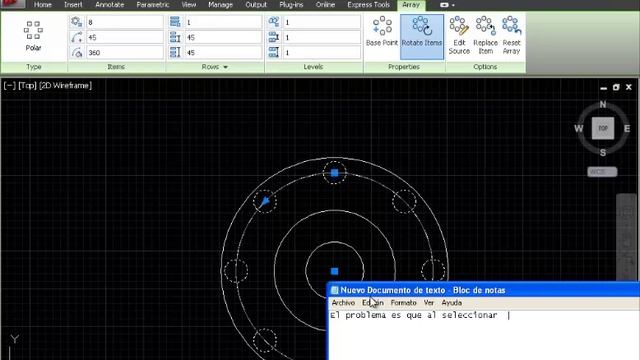This screenshot has height=360, width=640.
Task: Click the S direction on the ViewCube compass
Action: [x=603, y=153]
